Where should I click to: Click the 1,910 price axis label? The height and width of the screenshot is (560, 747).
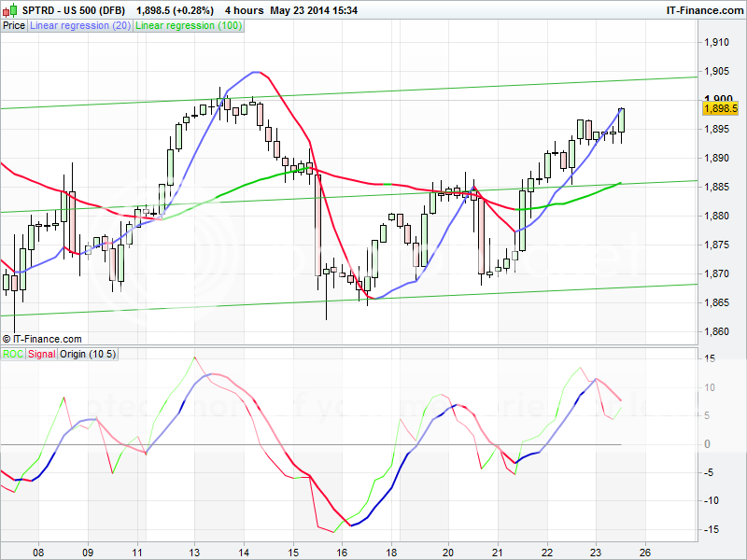pyautogui.click(x=717, y=42)
